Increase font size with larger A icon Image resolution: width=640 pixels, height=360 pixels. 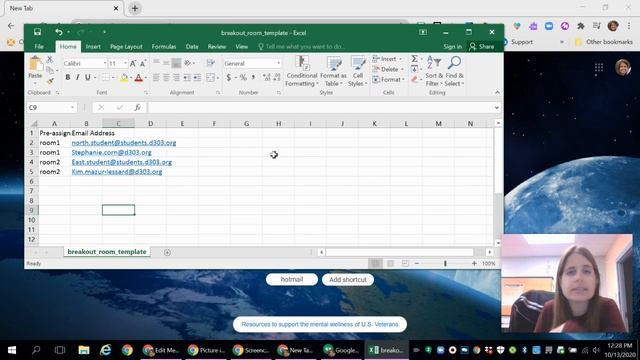tap(133, 64)
